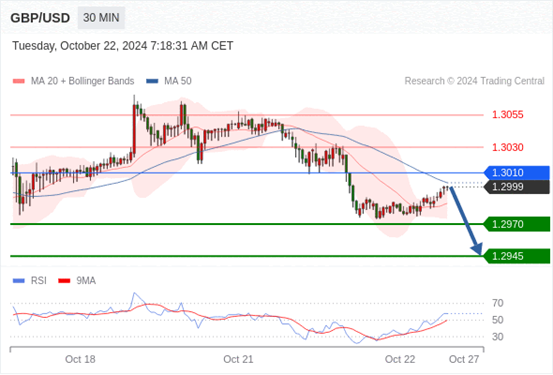
Task: Click the green 1.2970 support price tag
Action: coord(517,224)
